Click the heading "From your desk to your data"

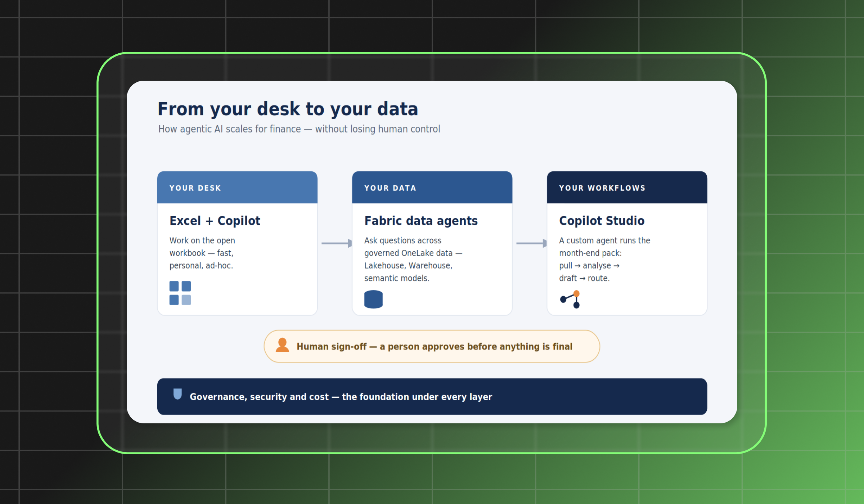(288, 109)
